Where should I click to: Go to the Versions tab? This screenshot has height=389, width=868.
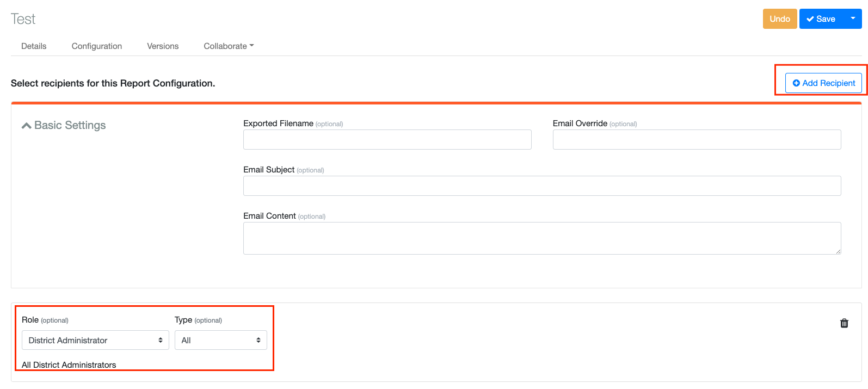pyautogui.click(x=163, y=46)
